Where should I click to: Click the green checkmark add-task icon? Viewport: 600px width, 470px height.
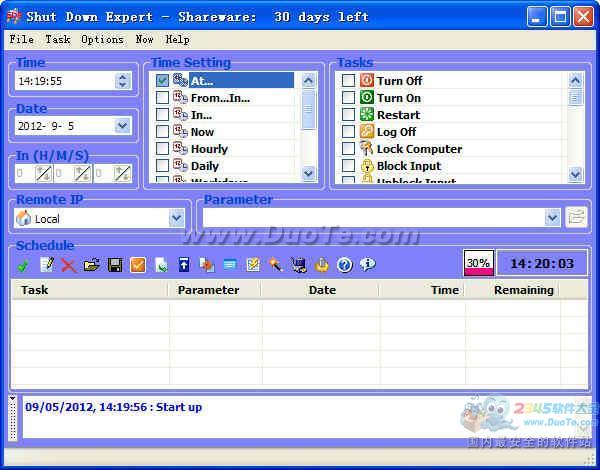[x=23, y=265]
